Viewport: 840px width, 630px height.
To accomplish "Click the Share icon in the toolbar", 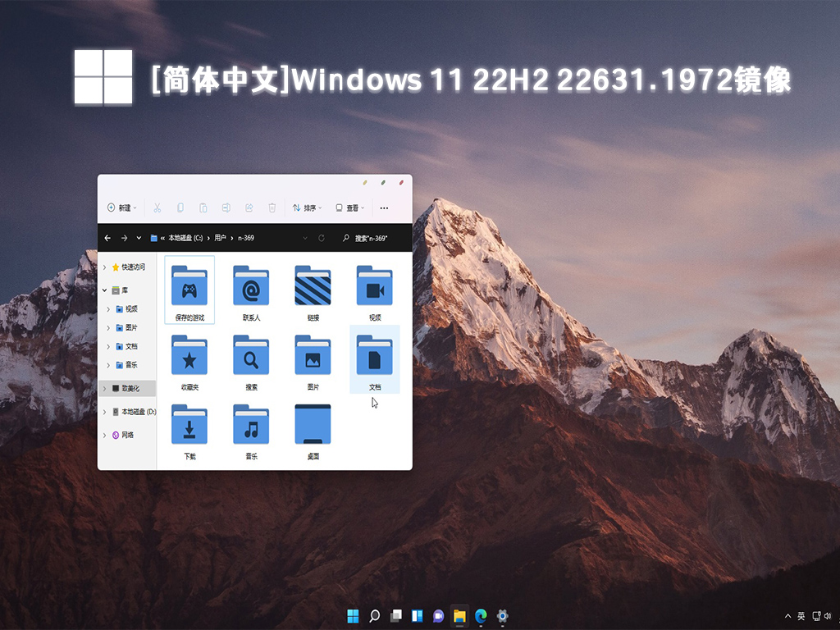I will pyautogui.click(x=249, y=208).
